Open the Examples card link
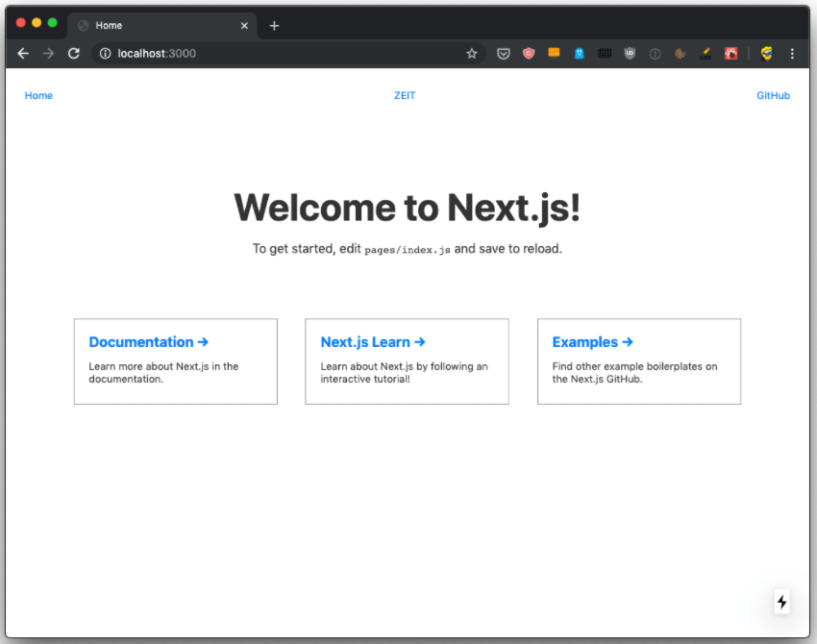The width and height of the screenshot is (817, 644). [639, 361]
